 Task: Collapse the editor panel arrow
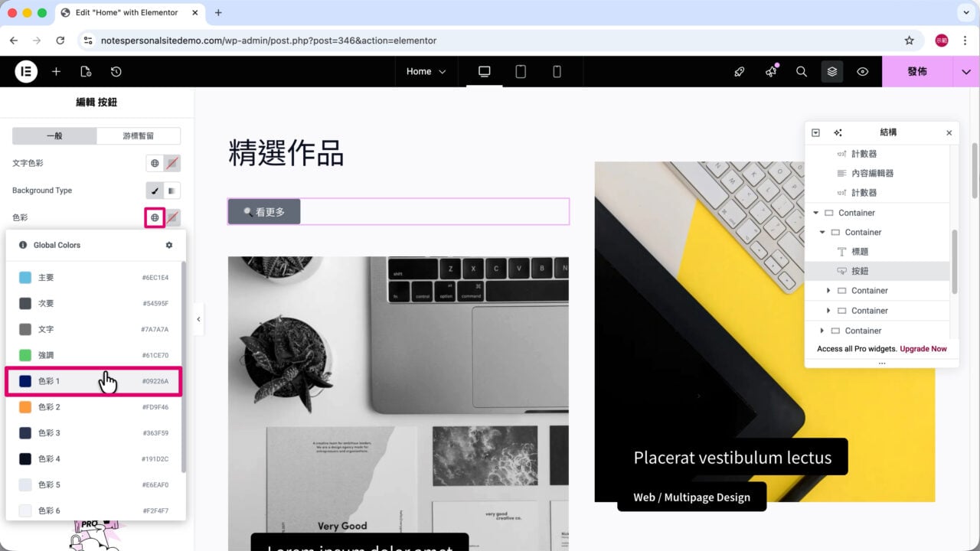pos(198,319)
